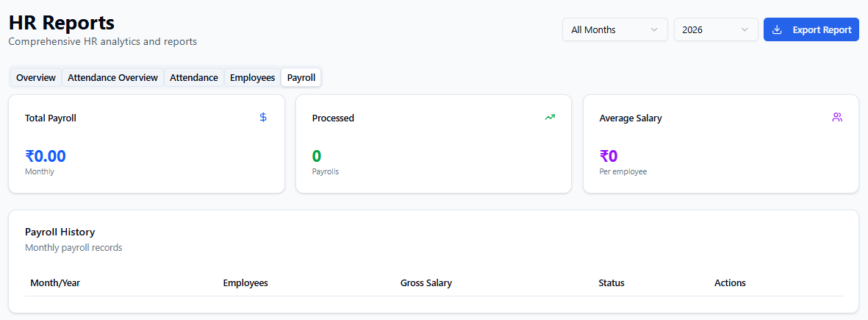Click the Month/Year column header
The image size is (868, 320).
[x=55, y=283]
